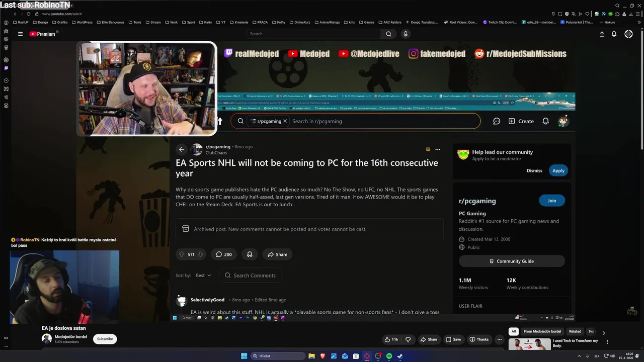Click the Windows taskbar search box
Image resolution: width=644 pixels, height=362 pixels.
[278, 356]
